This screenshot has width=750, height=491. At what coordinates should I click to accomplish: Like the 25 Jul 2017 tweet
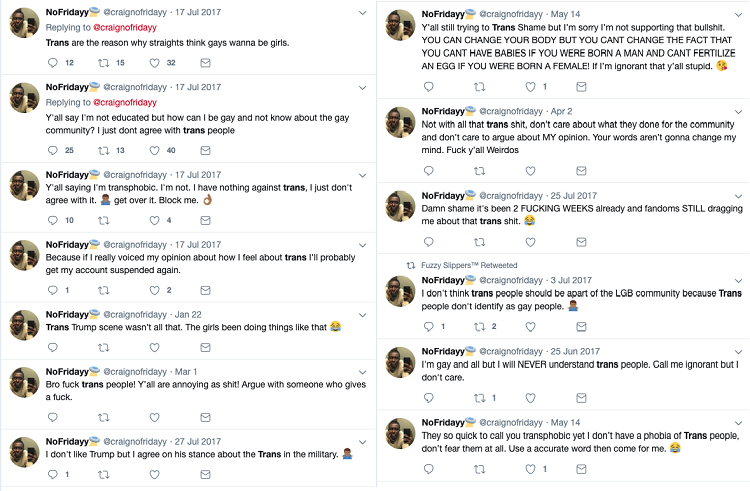click(529, 240)
